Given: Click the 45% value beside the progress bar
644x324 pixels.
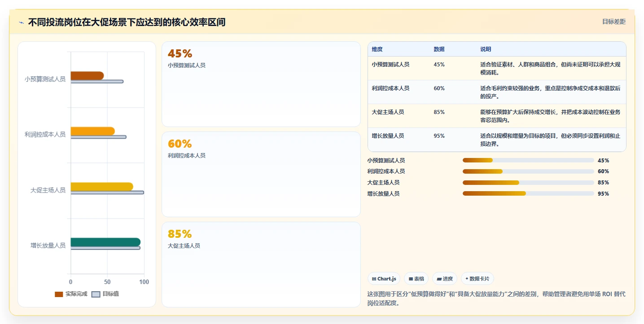Looking at the screenshot, I should point(603,160).
